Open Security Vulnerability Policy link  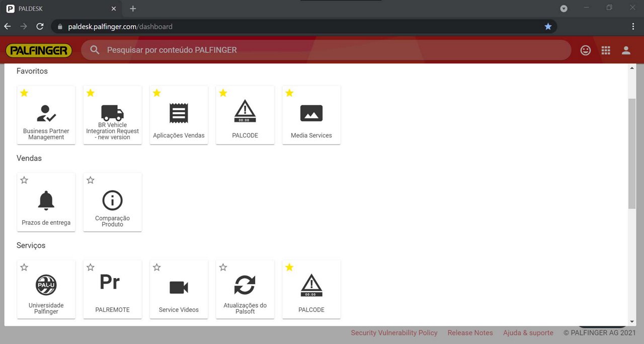click(x=394, y=333)
